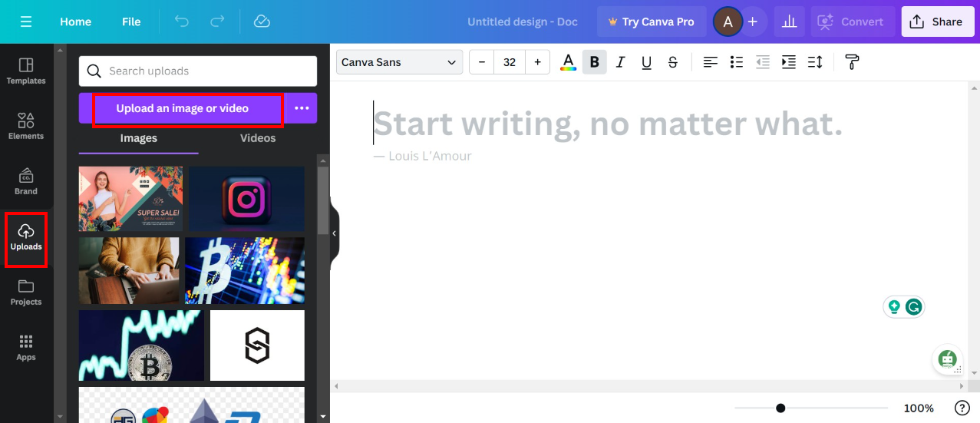Viewport: 980px width, 423px height.
Task: Decrease indent
Action: tap(763, 62)
